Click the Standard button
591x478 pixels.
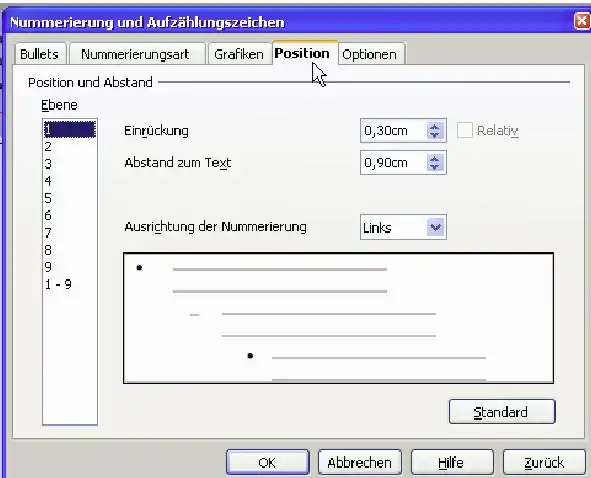[x=502, y=412]
